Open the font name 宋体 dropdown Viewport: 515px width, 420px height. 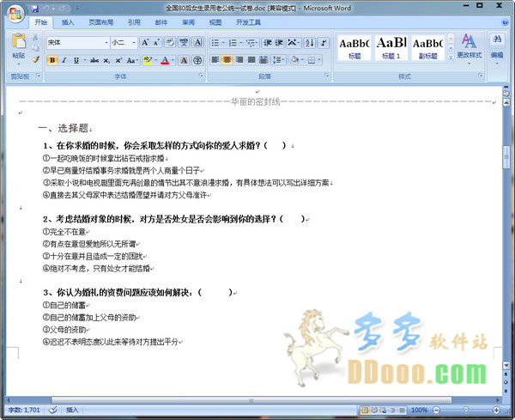tap(106, 43)
